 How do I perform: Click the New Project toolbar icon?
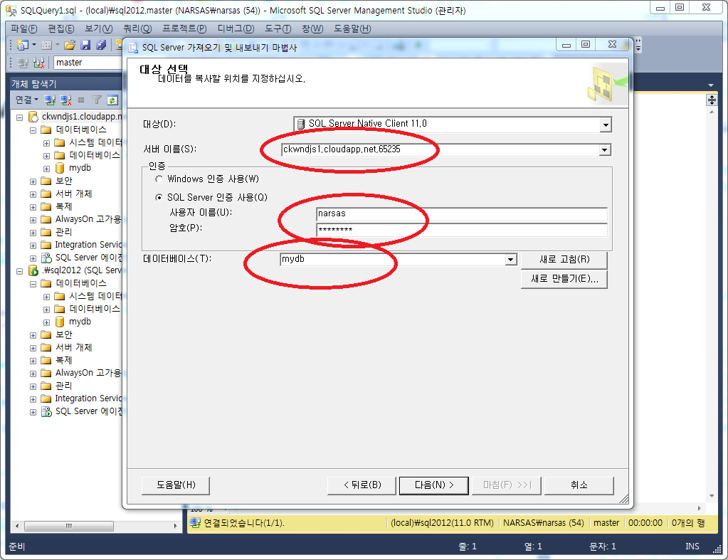(22, 45)
